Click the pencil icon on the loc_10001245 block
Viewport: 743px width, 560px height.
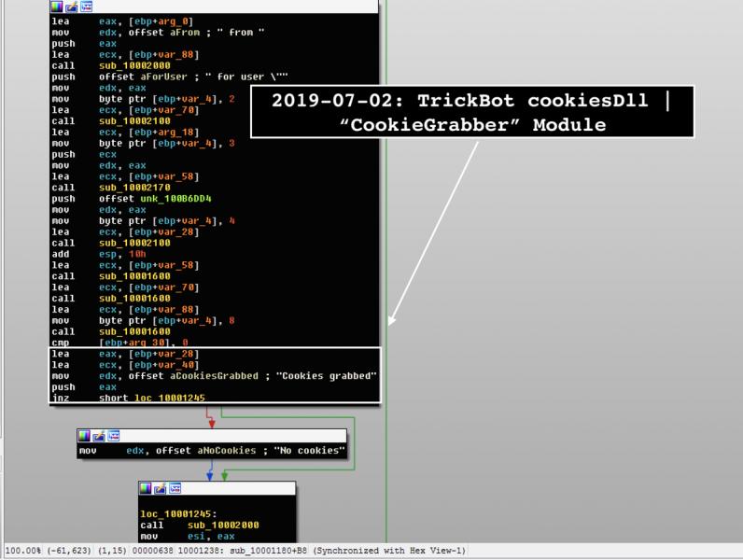point(161,488)
